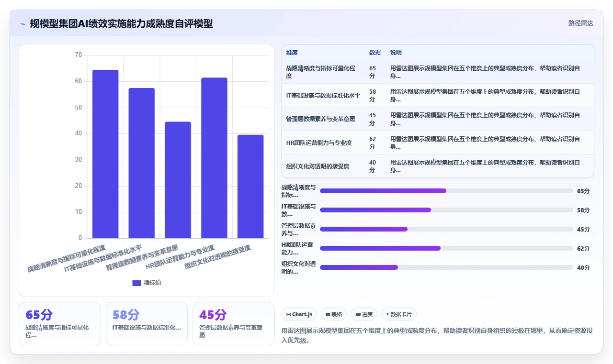Click the Chart.js tag chip
This screenshot has height=364, width=613.
(x=299, y=314)
